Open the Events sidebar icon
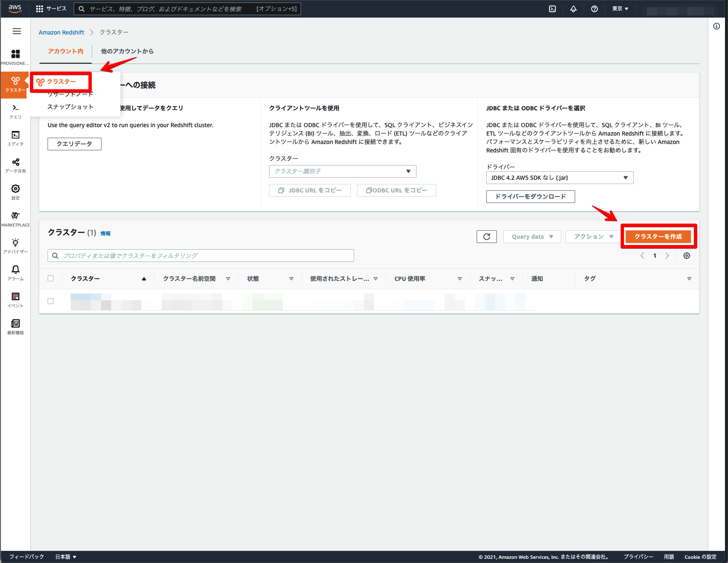The image size is (728, 563). pos(16,300)
